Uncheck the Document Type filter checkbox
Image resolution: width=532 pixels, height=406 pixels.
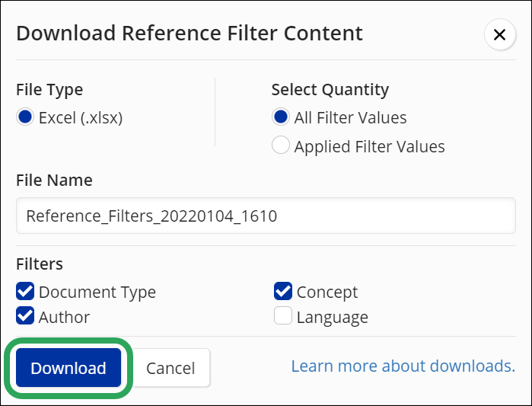25,291
